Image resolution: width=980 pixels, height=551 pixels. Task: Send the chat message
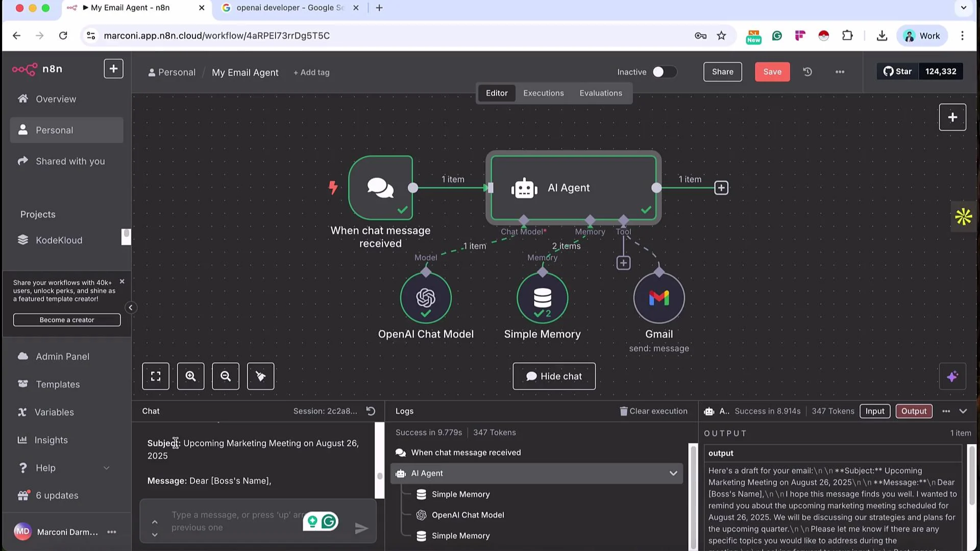coord(361,529)
